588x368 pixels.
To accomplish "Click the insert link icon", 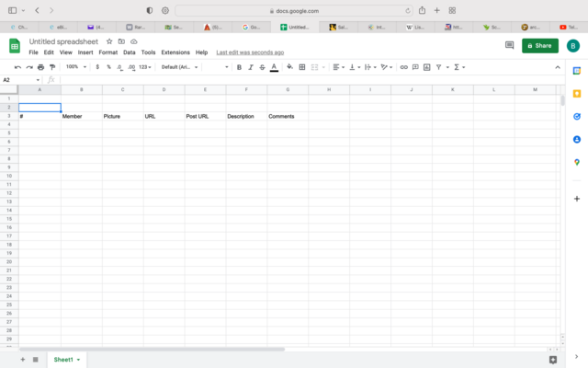I will coord(403,67).
